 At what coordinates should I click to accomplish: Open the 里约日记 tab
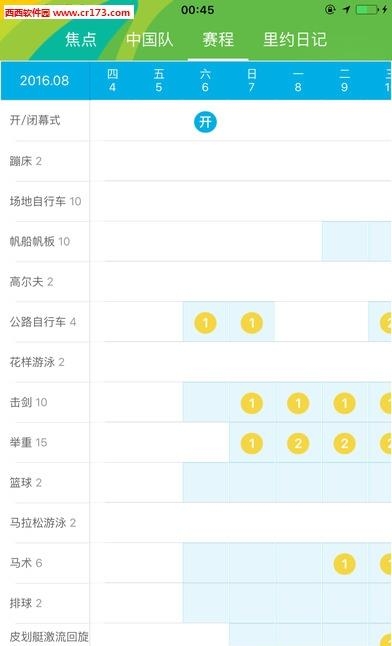(295, 40)
